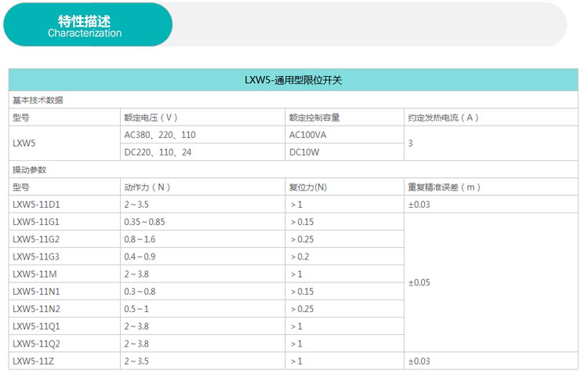Click the 约定发热电流（A） column header
This screenshot has height=389, width=588.
coord(492,118)
